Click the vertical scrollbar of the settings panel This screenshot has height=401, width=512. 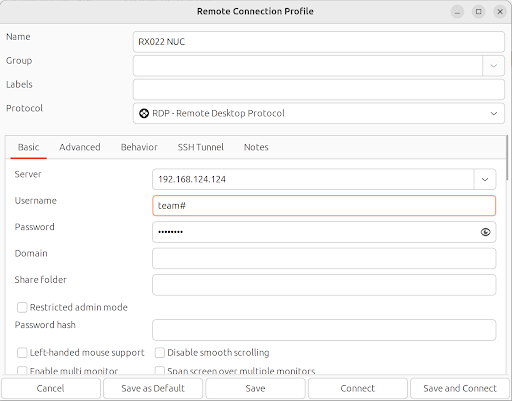(x=507, y=159)
